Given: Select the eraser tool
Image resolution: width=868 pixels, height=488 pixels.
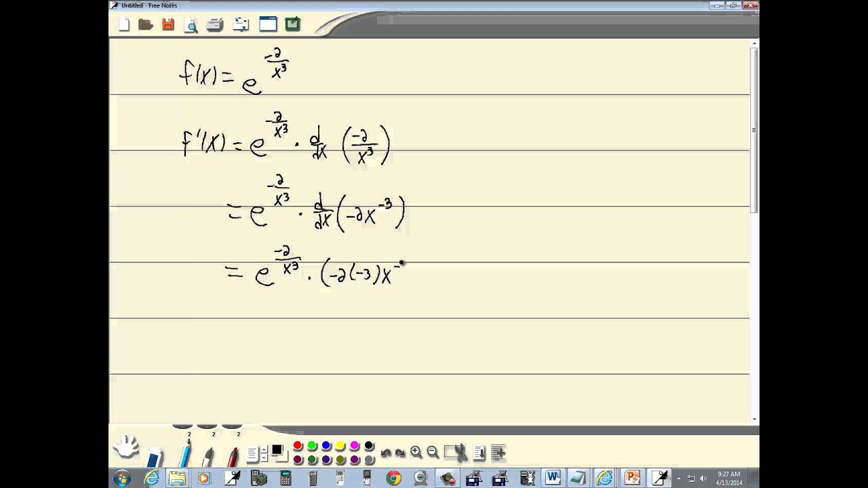Looking at the screenshot, I should click(155, 457).
